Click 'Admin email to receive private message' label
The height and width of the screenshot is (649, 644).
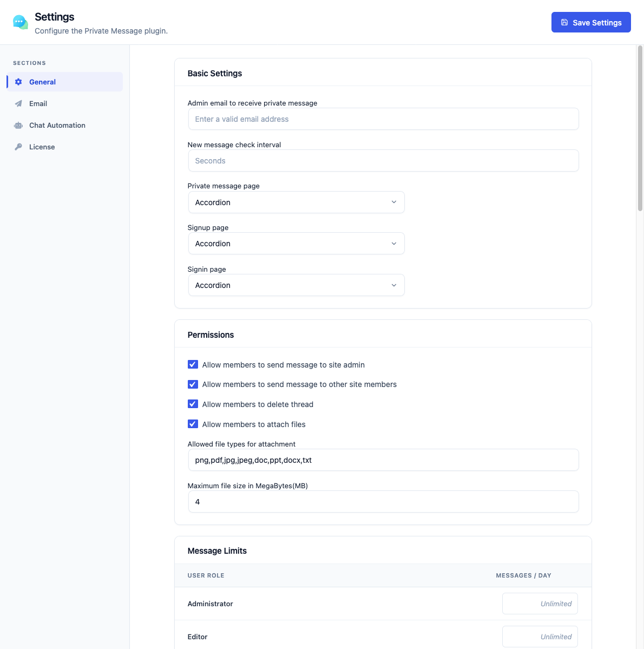pyautogui.click(x=253, y=103)
